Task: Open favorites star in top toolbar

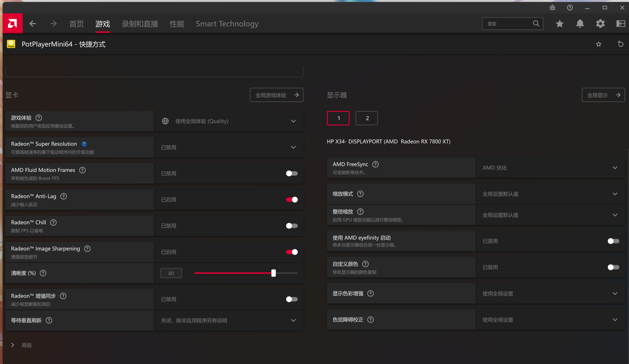Action: [x=559, y=24]
